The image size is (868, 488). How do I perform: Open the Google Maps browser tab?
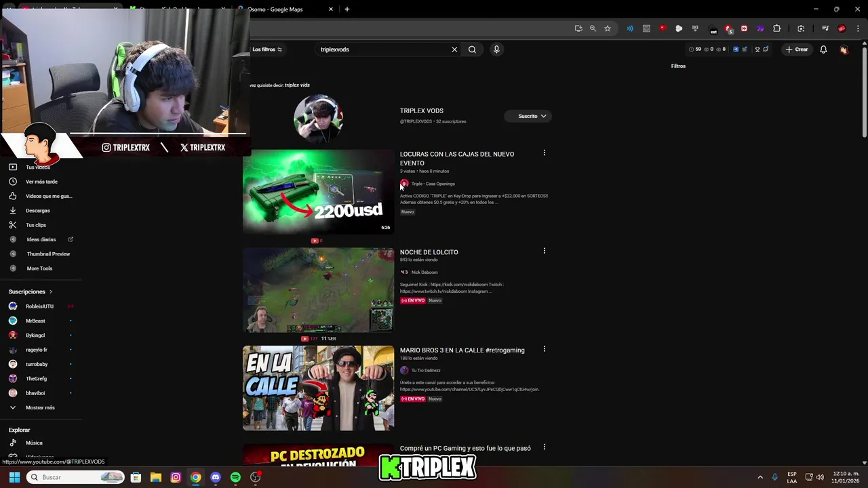285,9
